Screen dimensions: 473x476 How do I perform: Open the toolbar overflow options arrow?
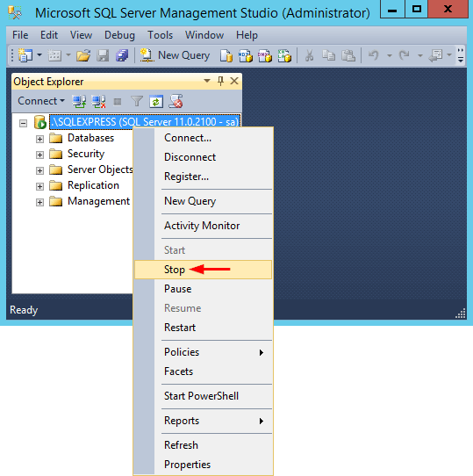pyautogui.click(x=460, y=56)
